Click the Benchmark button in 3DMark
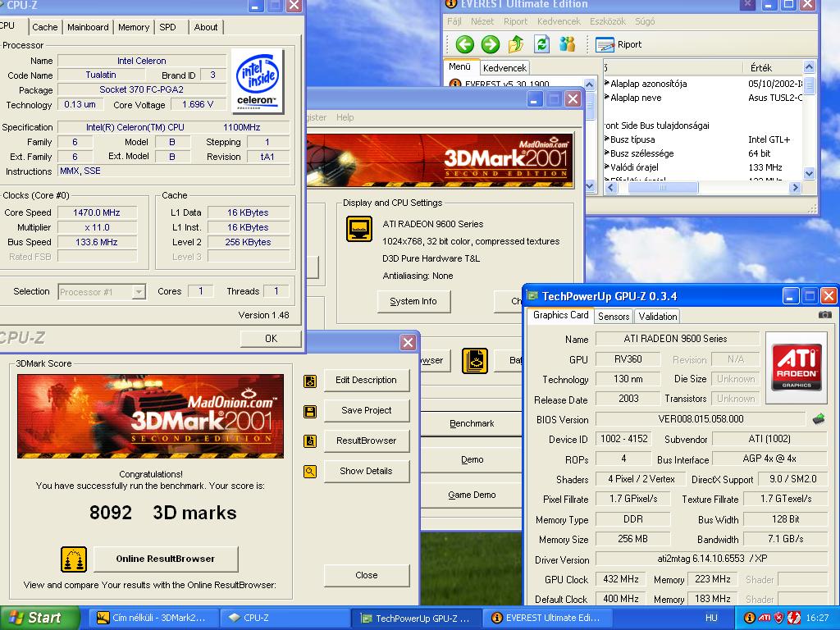This screenshot has height=630, width=840. click(x=472, y=424)
